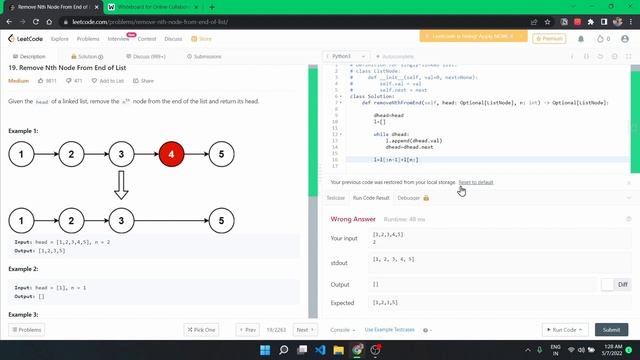Open the streak fire counter
This screenshot has height=360, width=640.
point(603,39)
